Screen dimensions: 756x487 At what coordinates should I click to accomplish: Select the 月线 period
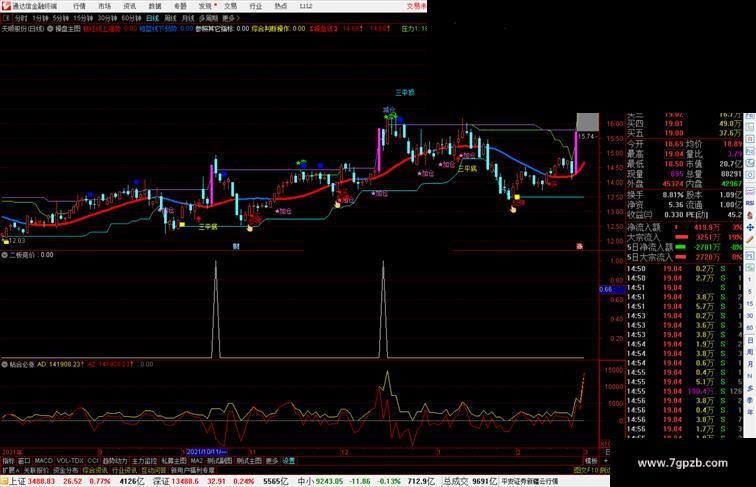coord(188,18)
